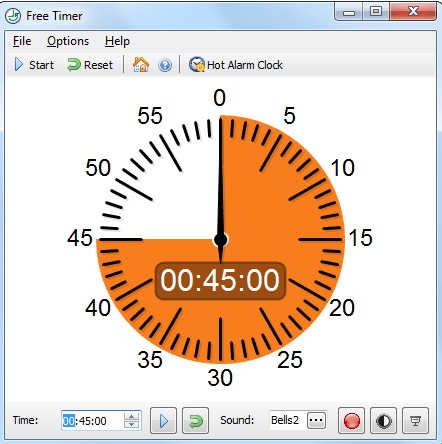
Task: Click the monitor screen icon button
Action: 415,421
